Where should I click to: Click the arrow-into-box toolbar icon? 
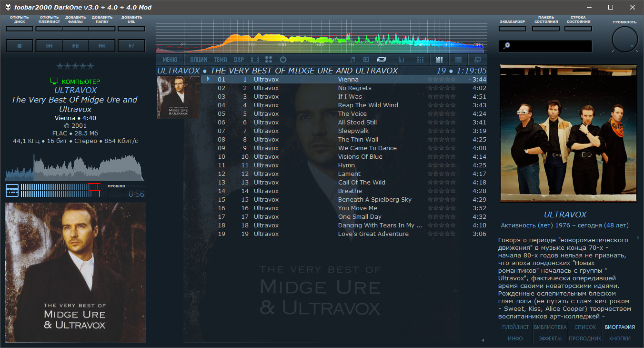(366, 60)
